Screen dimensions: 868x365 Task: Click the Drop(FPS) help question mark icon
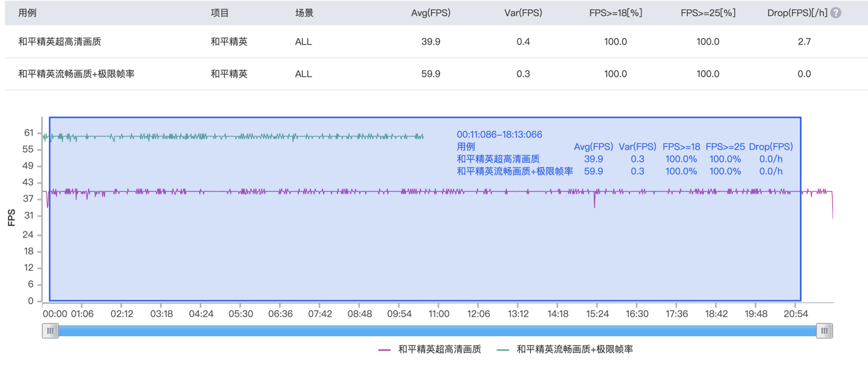(x=836, y=13)
